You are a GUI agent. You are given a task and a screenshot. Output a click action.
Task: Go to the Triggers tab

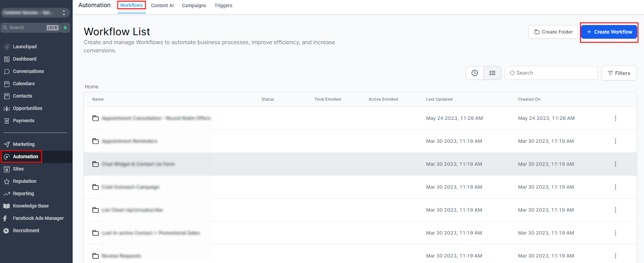click(223, 6)
